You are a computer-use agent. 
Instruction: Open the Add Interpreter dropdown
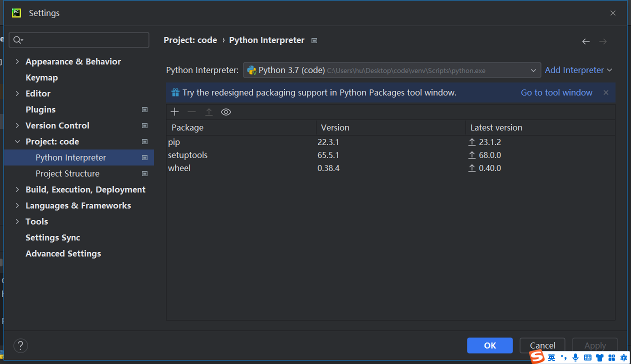(578, 70)
